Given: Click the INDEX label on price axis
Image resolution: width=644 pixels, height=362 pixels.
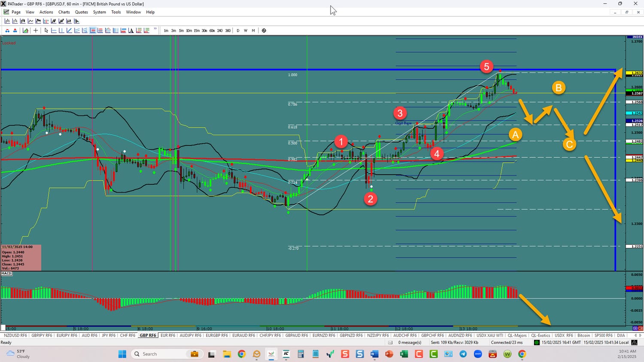Looking at the screenshot, I should tap(637, 37).
